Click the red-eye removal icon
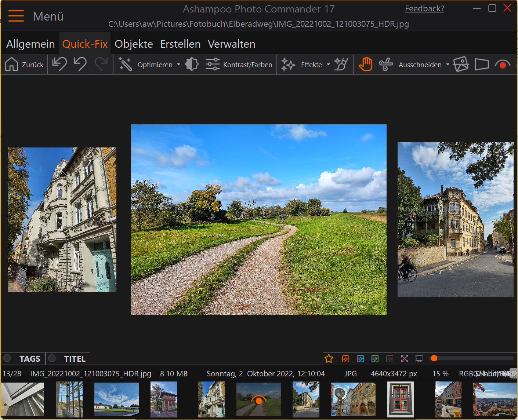The height and width of the screenshot is (420, 518). click(502, 65)
